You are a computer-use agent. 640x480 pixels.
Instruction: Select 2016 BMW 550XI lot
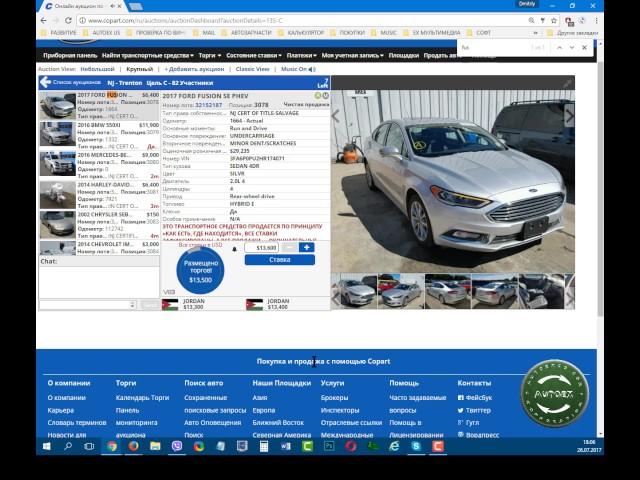[x=99, y=136]
